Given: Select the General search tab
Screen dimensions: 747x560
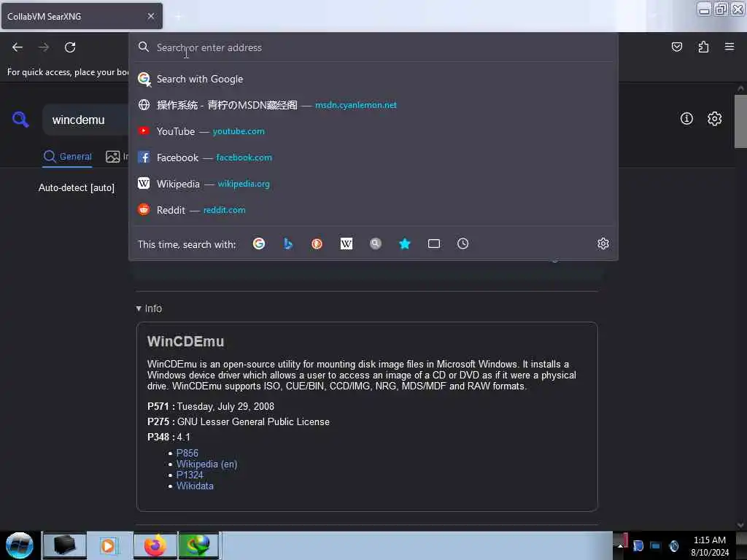Looking at the screenshot, I should pos(68,156).
